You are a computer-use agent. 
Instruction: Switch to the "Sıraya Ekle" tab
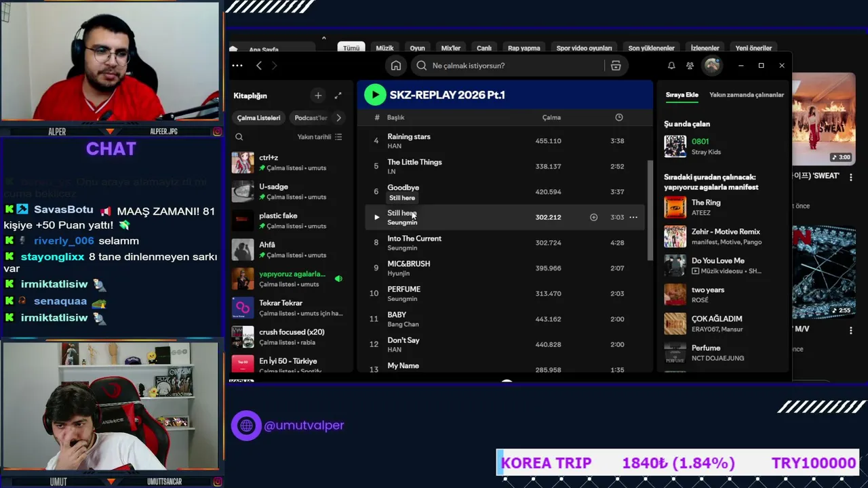coord(682,95)
